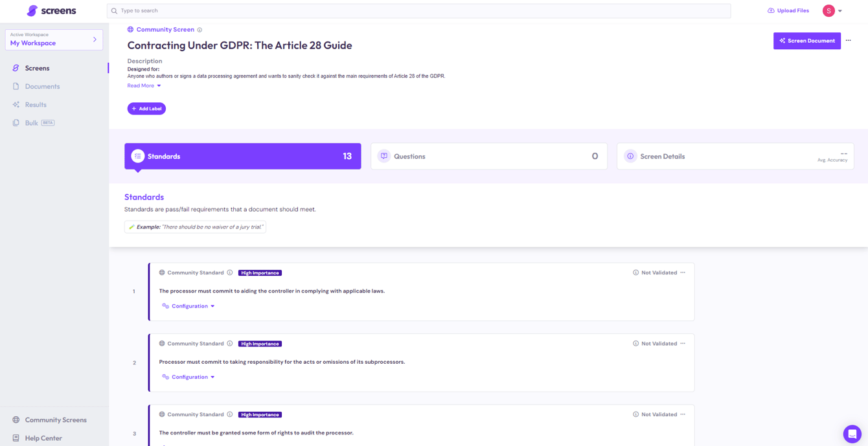
Task: Focus the Type to search field
Action: point(418,10)
